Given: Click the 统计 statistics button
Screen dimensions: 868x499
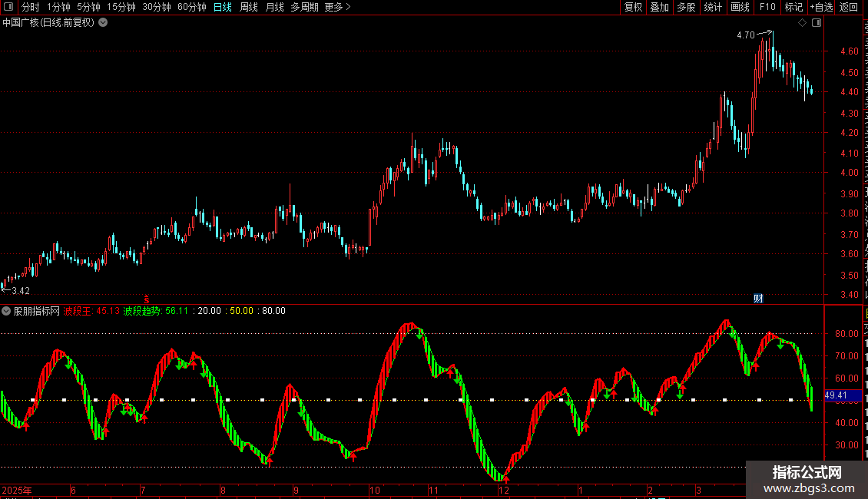Looking at the screenshot, I should [713, 7].
